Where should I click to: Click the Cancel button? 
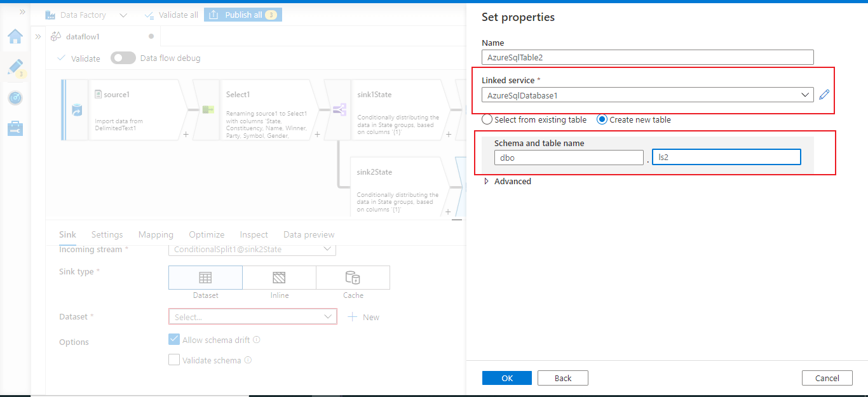[x=827, y=378]
